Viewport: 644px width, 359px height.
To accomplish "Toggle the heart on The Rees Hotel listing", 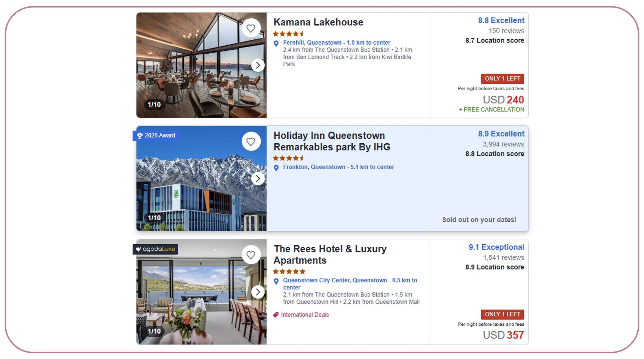I will coord(251,255).
